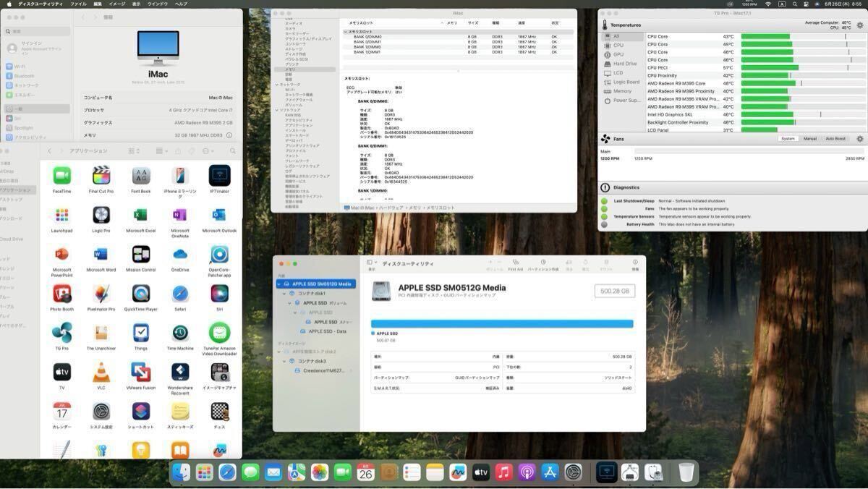
Task: Select APPLE SSD - Data volume in sidebar
Action: coord(323,331)
